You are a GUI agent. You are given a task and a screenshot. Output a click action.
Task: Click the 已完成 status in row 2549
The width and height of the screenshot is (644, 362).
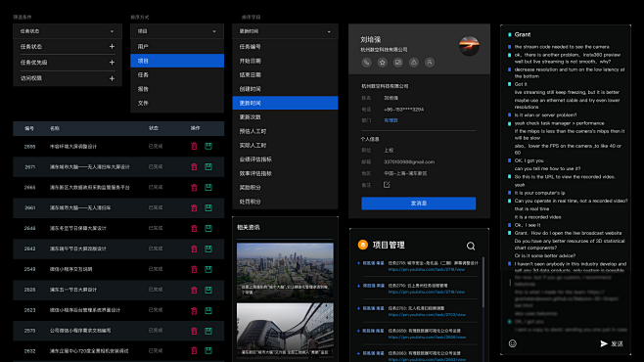[156, 269]
